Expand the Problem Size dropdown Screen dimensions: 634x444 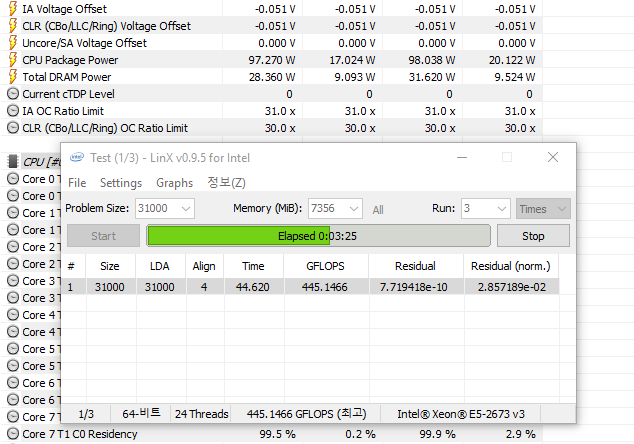pyautogui.click(x=186, y=209)
